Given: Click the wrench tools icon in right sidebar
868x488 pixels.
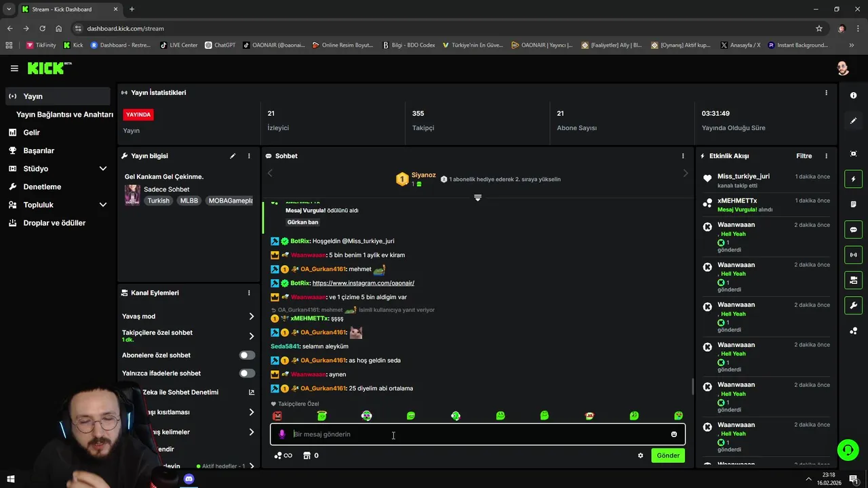Looking at the screenshot, I should (x=853, y=305).
